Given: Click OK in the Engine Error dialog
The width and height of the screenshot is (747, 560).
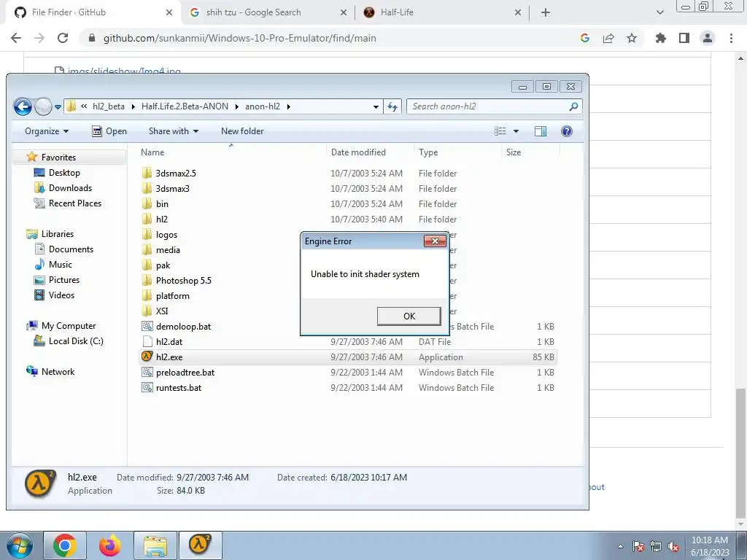Looking at the screenshot, I should coord(409,316).
